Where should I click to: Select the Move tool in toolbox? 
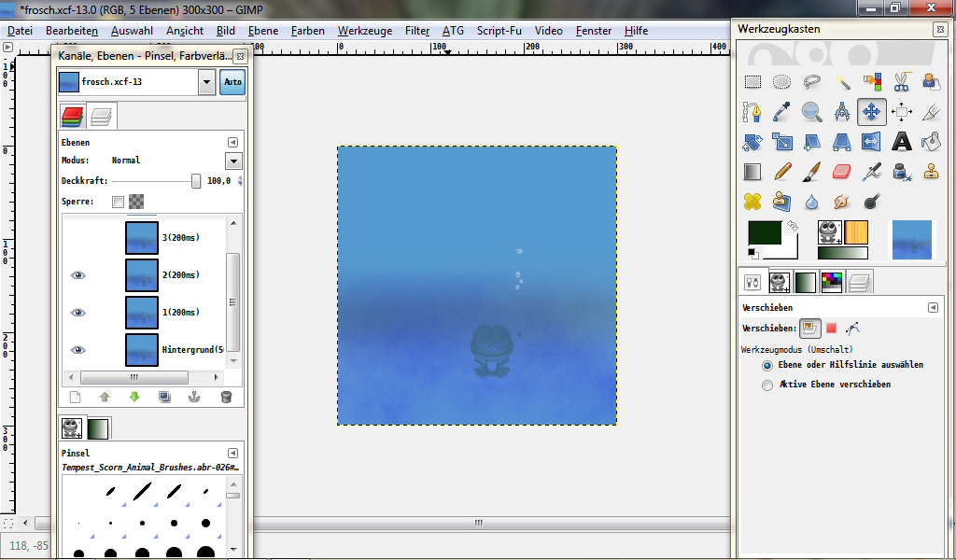872,112
